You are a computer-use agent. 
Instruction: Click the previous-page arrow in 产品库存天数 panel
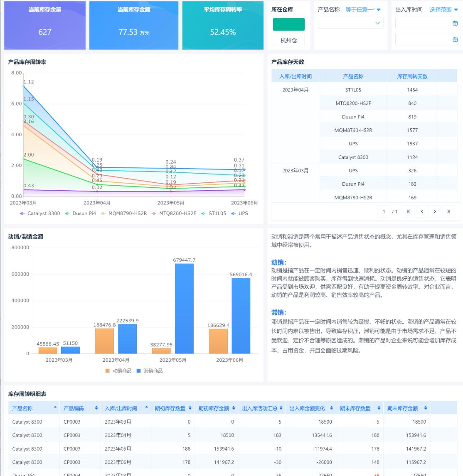pos(421,211)
